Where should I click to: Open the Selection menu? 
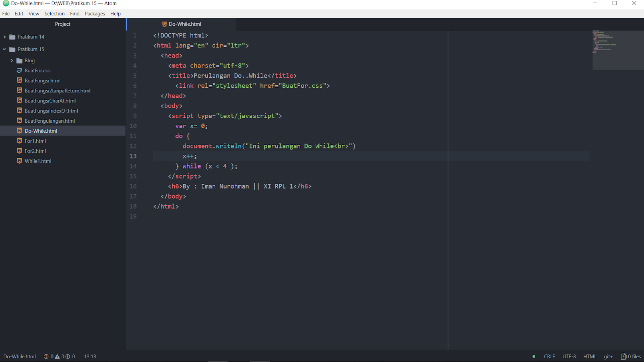(x=55, y=13)
